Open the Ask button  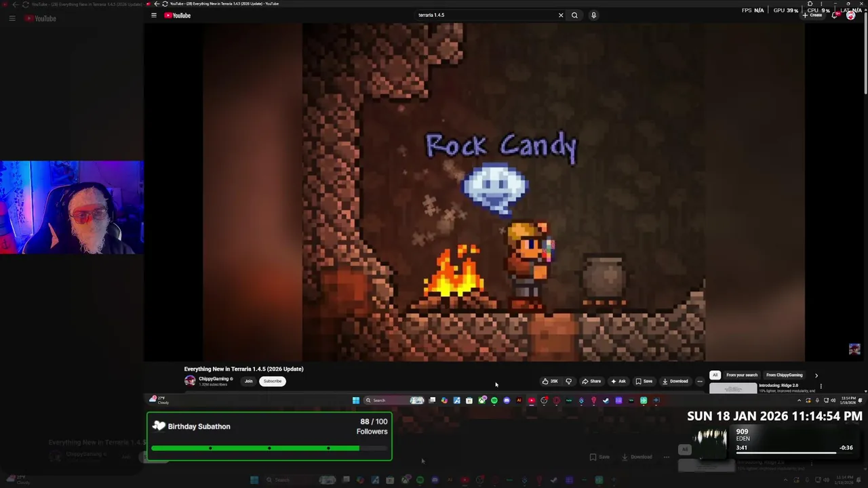[618, 381]
